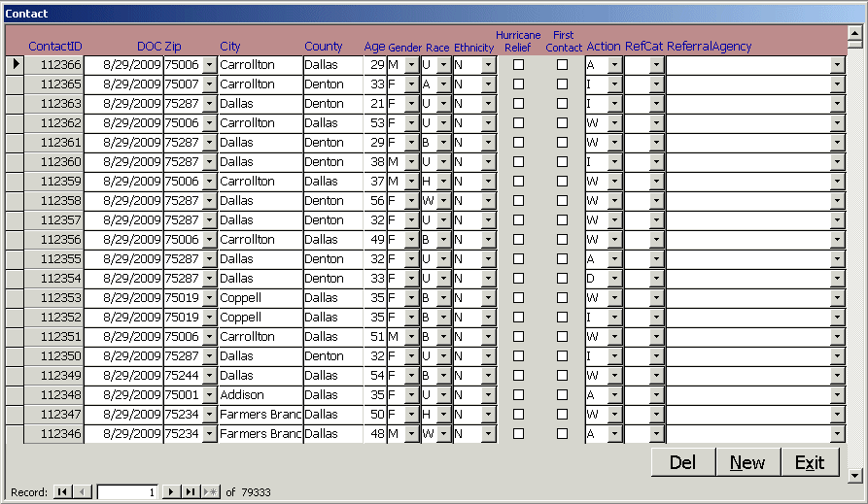Toggle First Contact for contact 112359
Image resolution: width=868 pixels, height=504 pixels.
[562, 182]
